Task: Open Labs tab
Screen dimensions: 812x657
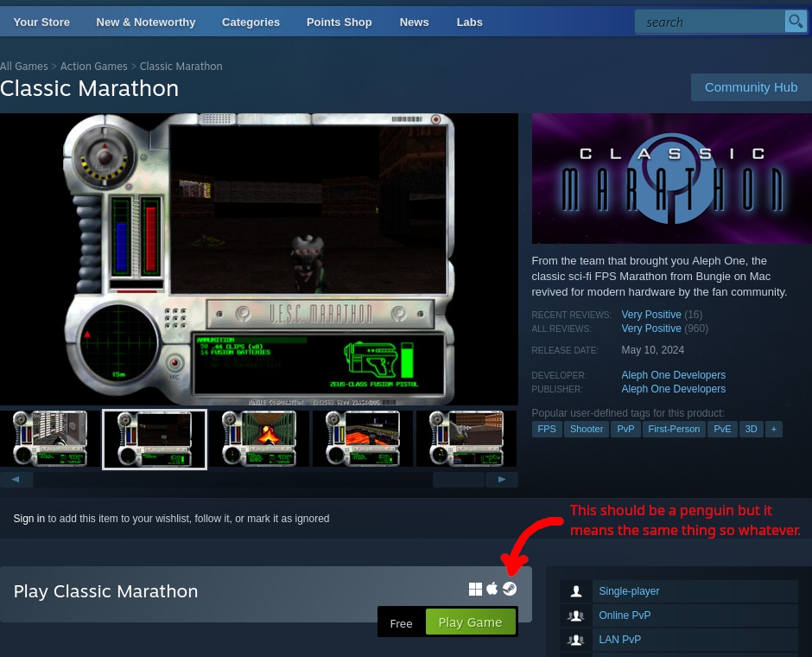Action: point(470,22)
